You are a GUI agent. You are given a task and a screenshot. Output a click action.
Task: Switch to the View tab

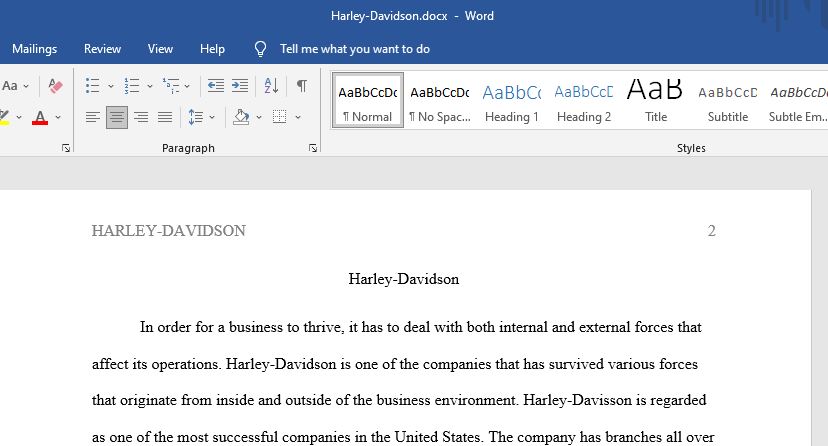[160, 49]
